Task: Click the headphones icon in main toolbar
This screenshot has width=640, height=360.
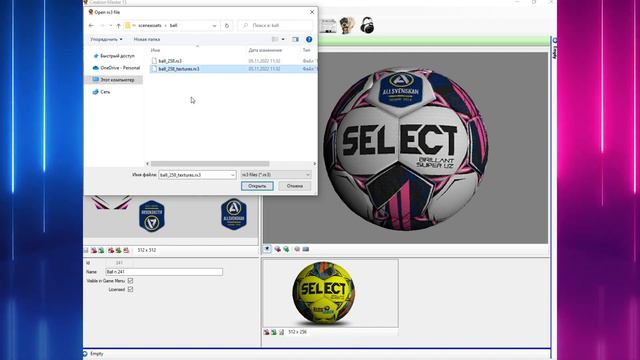Action: (x=367, y=25)
